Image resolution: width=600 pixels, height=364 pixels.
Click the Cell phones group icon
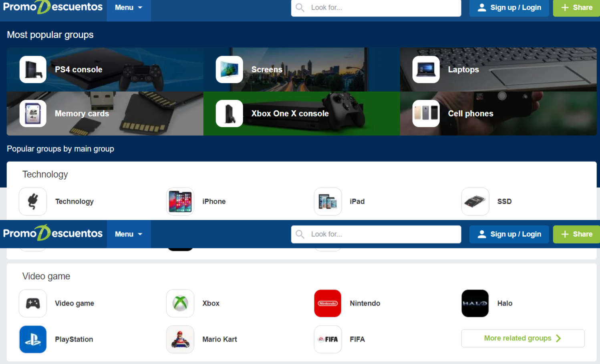[426, 114]
